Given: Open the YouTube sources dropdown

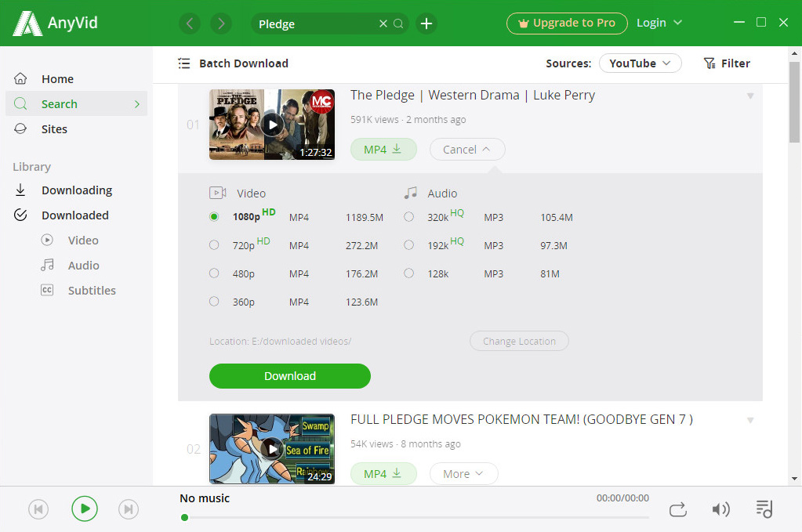Looking at the screenshot, I should 640,63.
